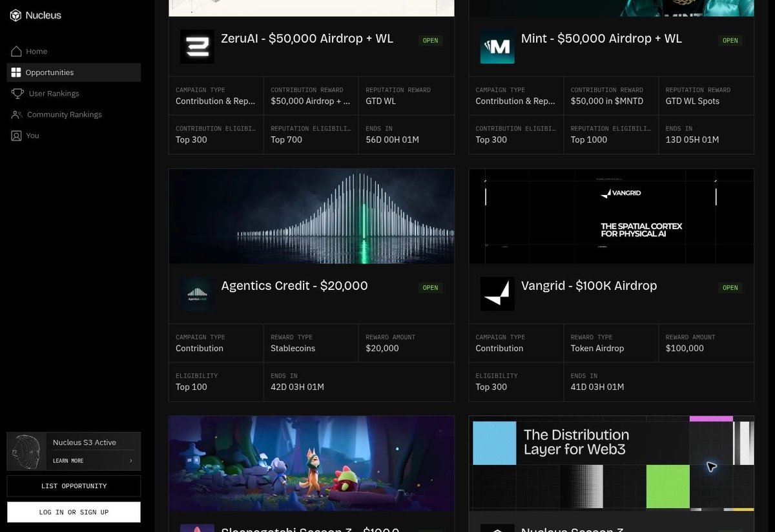Select Opportunities in the sidebar
Screen dimensions: 775x532
[74, 72]
